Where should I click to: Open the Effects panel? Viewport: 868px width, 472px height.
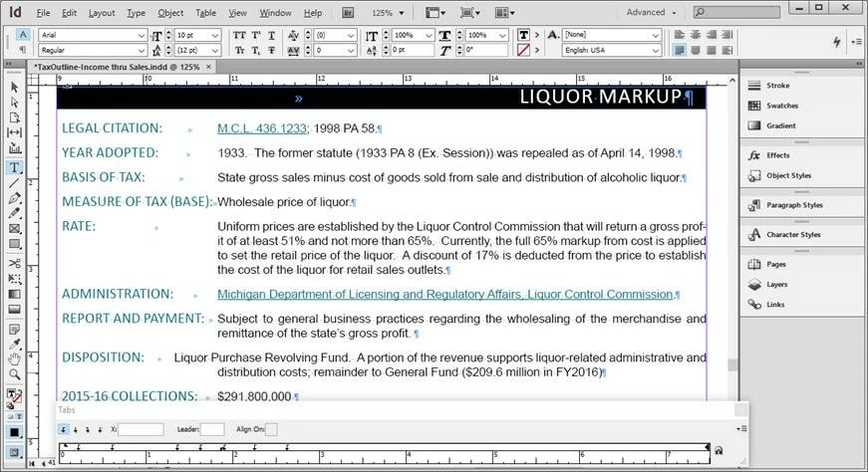tap(777, 155)
